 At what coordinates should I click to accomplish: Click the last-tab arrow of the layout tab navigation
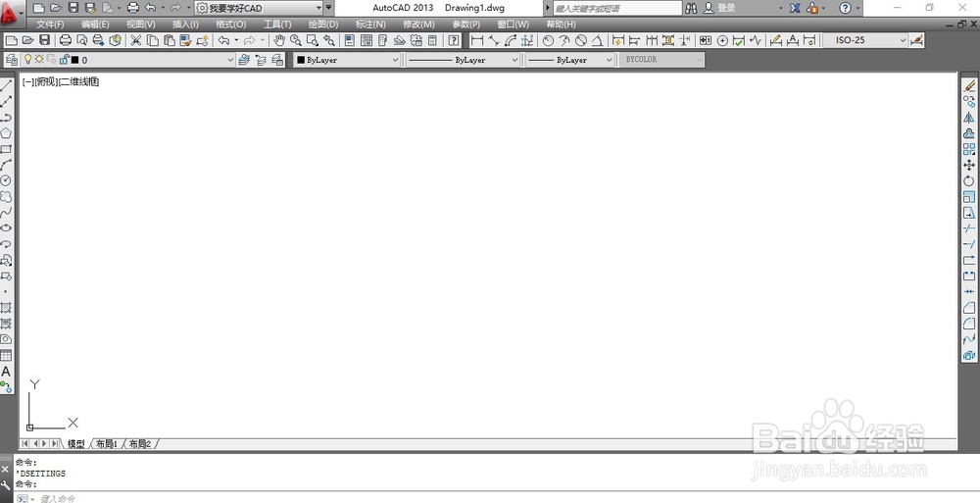coord(54,443)
